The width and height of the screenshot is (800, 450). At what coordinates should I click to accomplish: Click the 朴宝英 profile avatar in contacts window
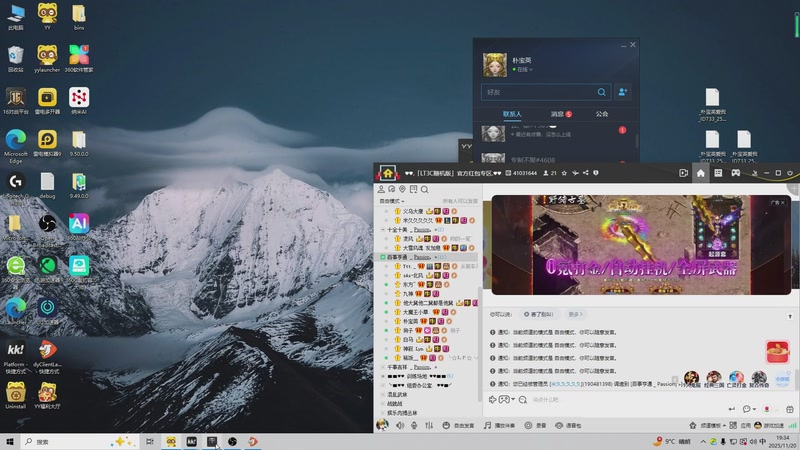pyautogui.click(x=495, y=65)
